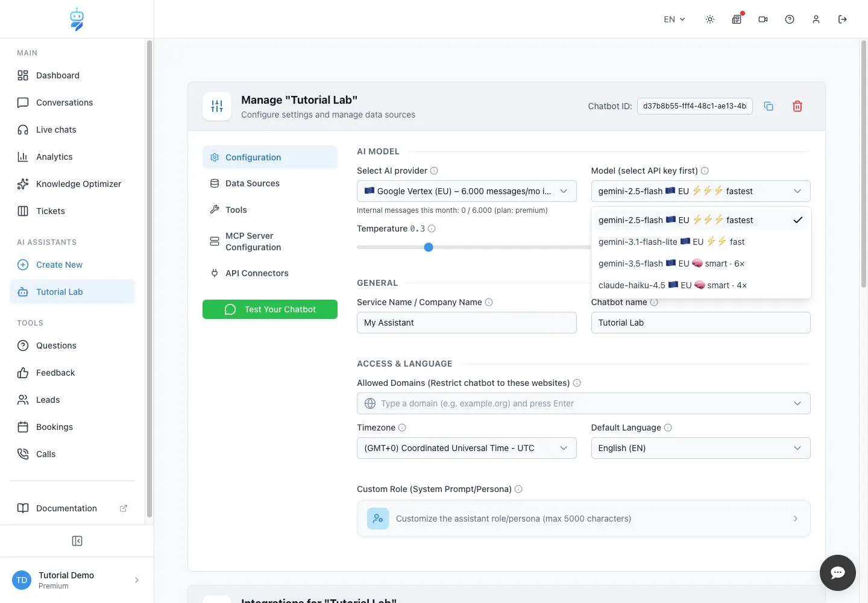Go to Dashboard in sidebar

point(72,75)
